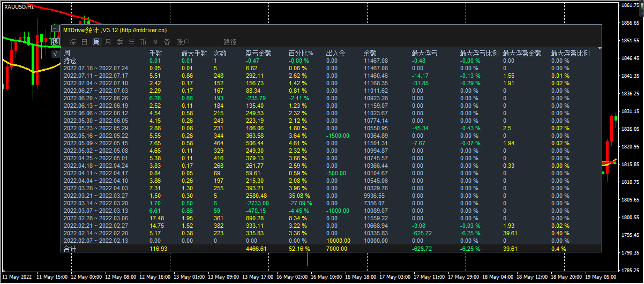
Task: Click the 合计 totals row label
Action: [x=70, y=249]
